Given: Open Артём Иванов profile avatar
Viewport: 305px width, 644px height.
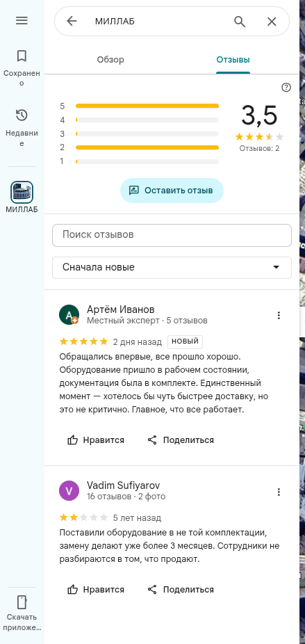Looking at the screenshot, I should click(x=69, y=314).
